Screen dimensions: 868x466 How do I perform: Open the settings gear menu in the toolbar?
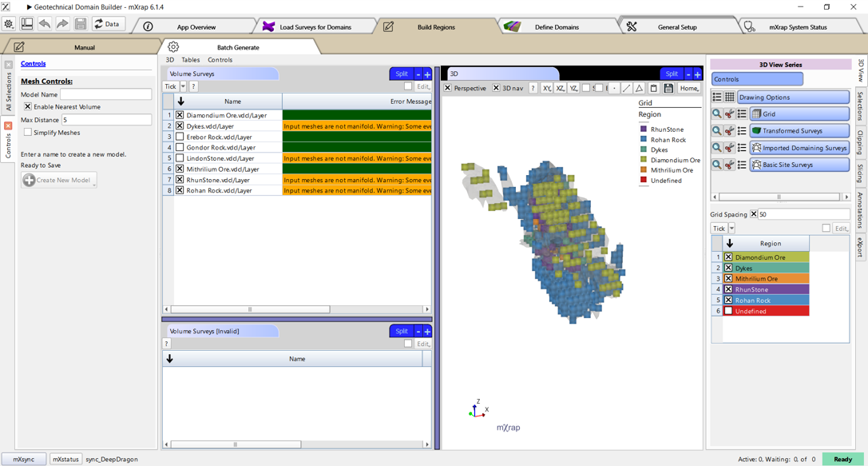(9, 24)
